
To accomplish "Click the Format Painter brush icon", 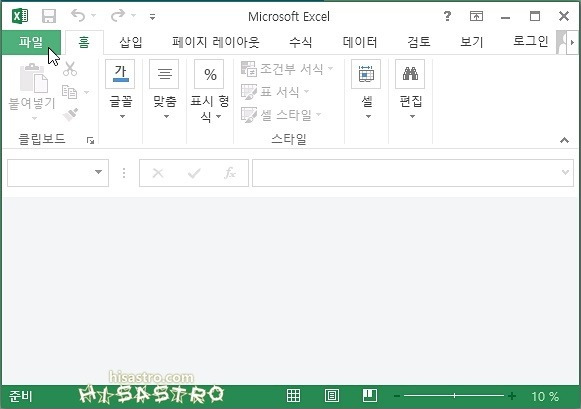I will click(x=70, y=114).
